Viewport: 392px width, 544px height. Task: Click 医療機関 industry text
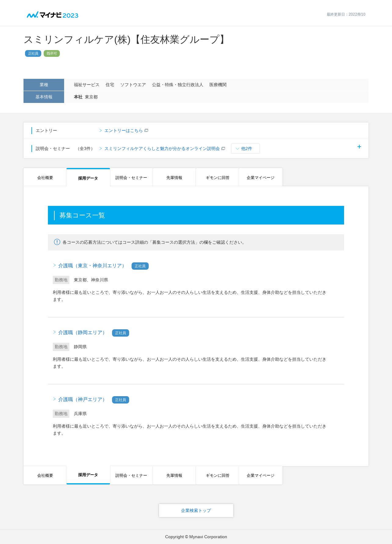click(x=218, y=85)
